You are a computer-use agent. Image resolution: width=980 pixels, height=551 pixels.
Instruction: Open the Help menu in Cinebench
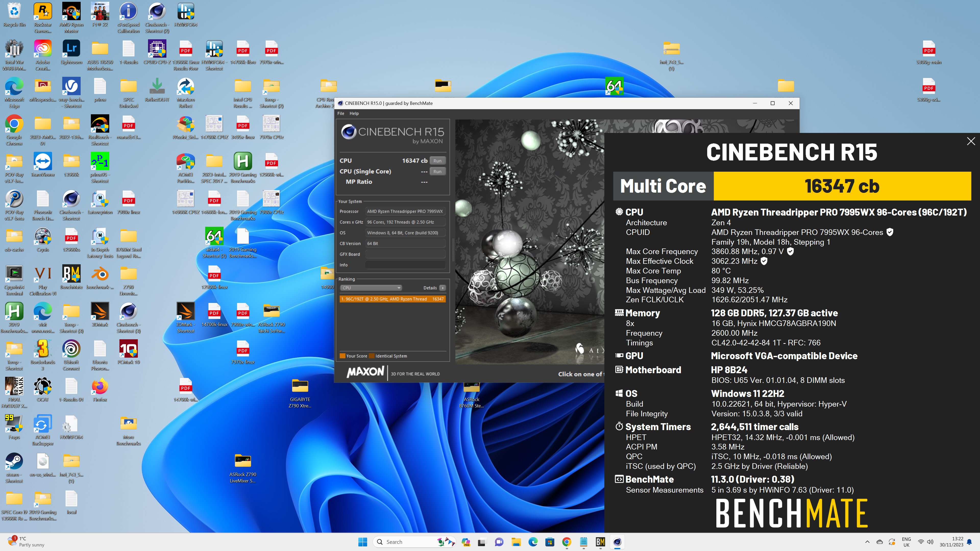coord(354,113)
